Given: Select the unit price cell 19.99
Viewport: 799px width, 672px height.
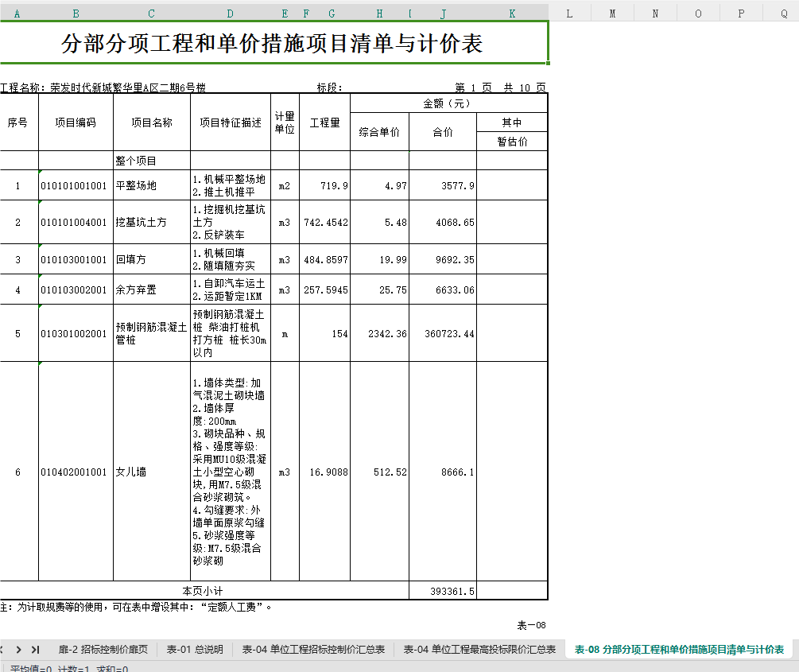Looking at the screenshot, I should 380,259.
